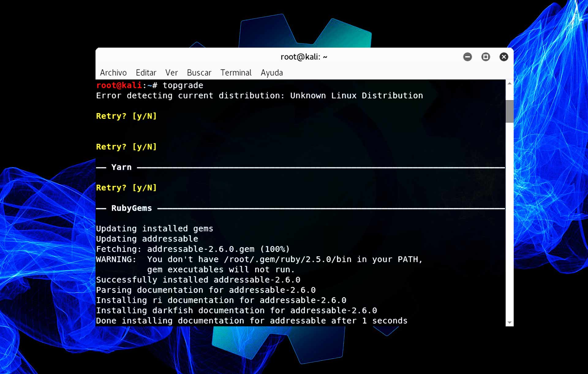Open the Buscar menu

199,73
